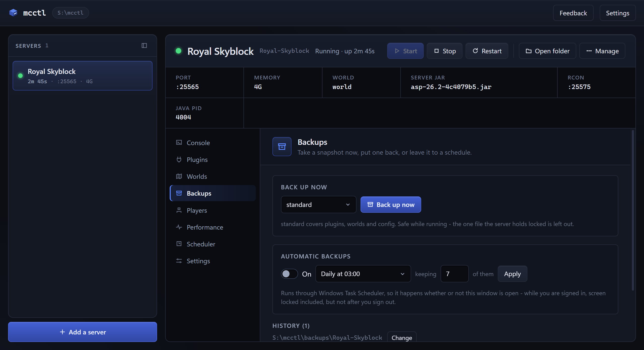Apply the automatic backup settings
The image size is (644, 350).
click(x=512, y=274)
